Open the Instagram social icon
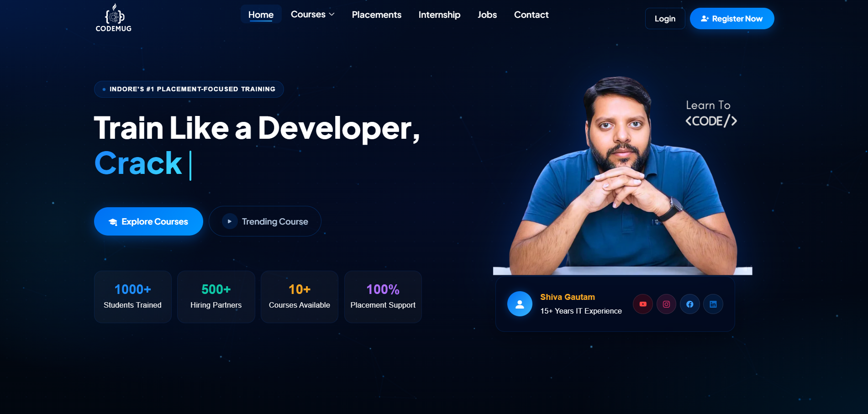The image size is (868, 414). click(x=666, y=304)
